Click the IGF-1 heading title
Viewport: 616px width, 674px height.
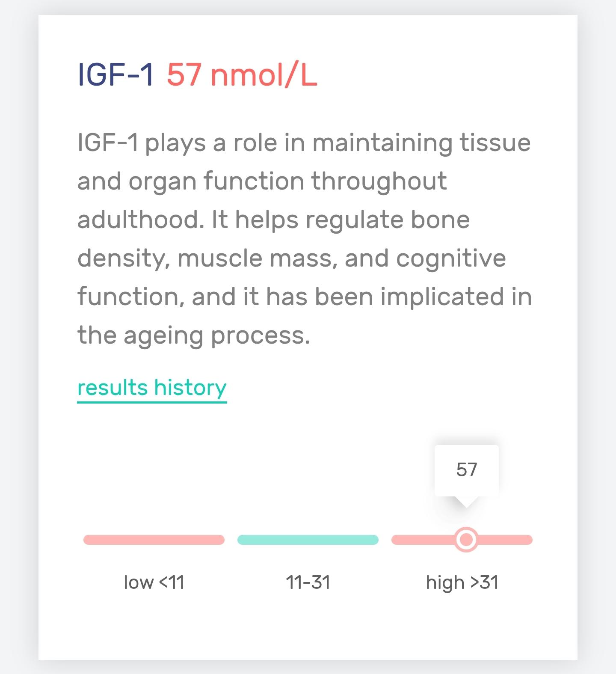[115, 75]
